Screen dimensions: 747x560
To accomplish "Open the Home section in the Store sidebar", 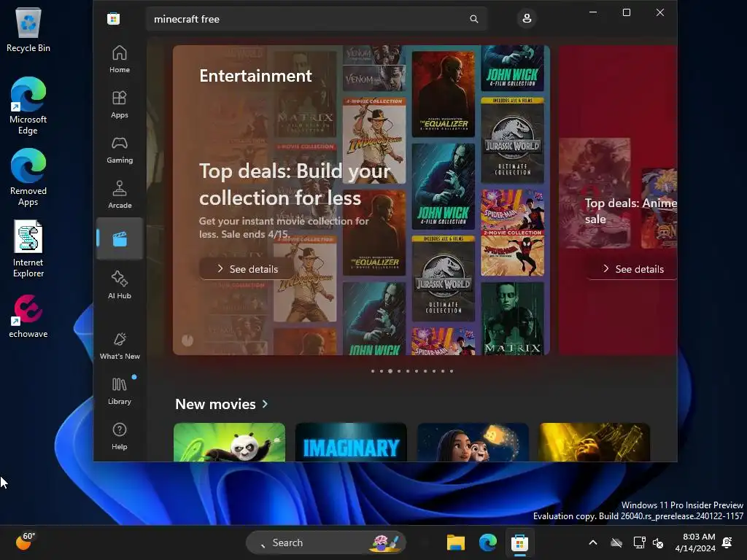I will tap(120, 59).
